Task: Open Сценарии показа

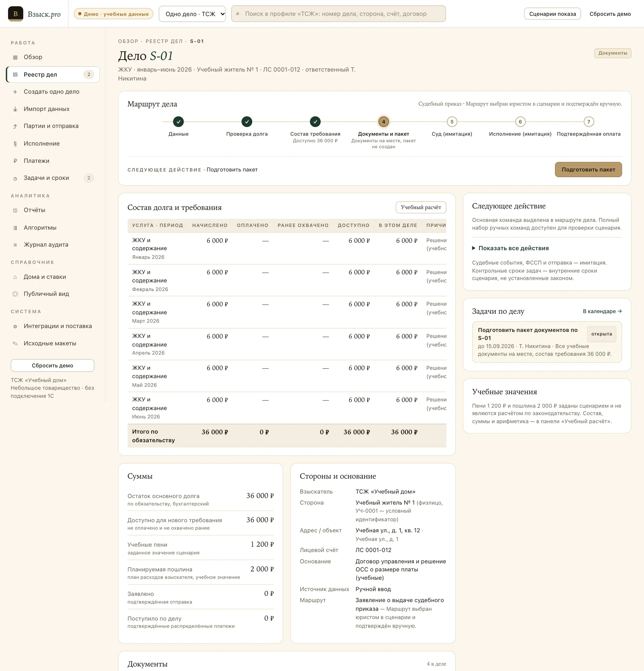Action: (x=552, y=14)
